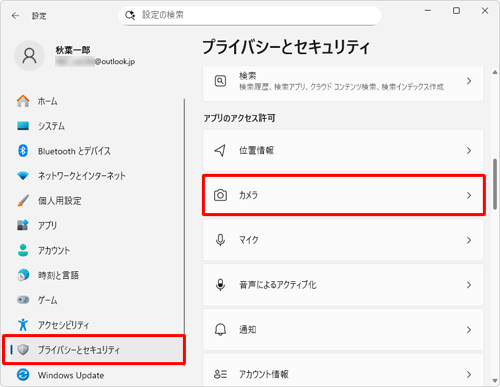
Task: Go to ホーム in sidebar
Action: coord(47,101)
